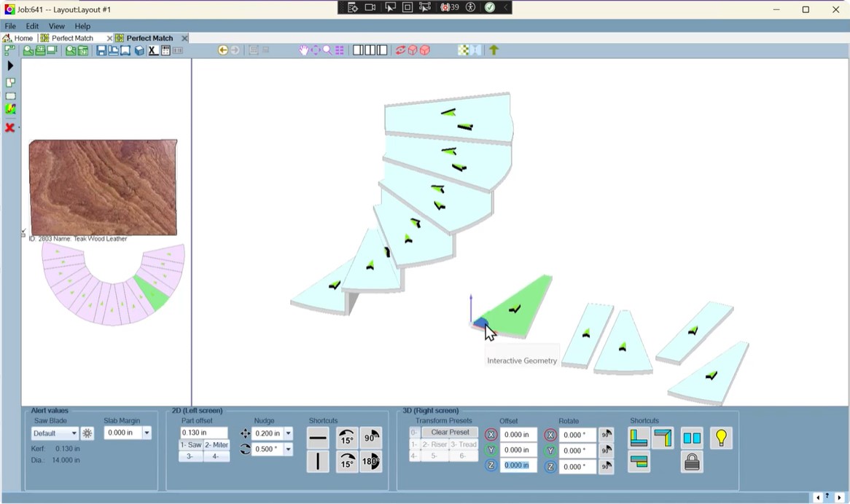
Task: Select the pan hand tool in toolbar
Action: (304, 50)
